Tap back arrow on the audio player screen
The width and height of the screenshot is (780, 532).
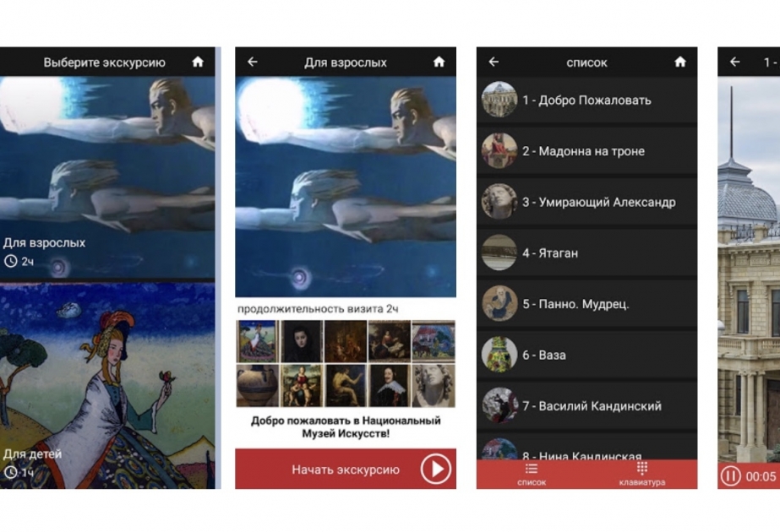(734, 62)
